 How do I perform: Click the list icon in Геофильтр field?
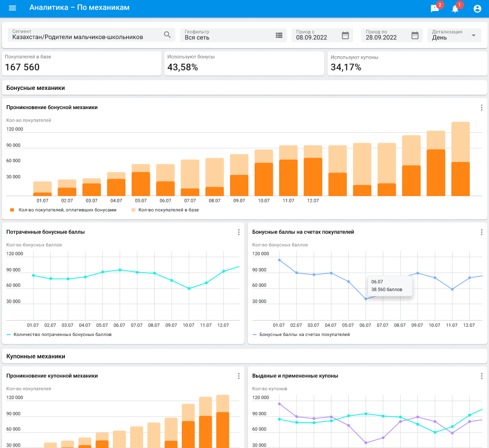279,35
